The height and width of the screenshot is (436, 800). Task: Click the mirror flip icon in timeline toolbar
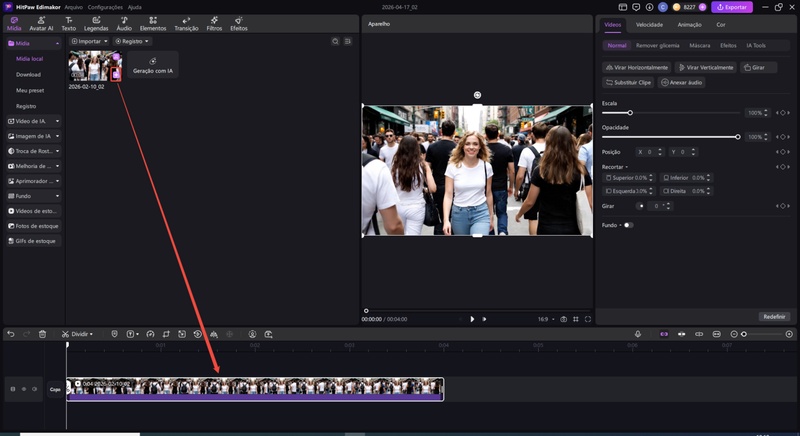point(214,334)
